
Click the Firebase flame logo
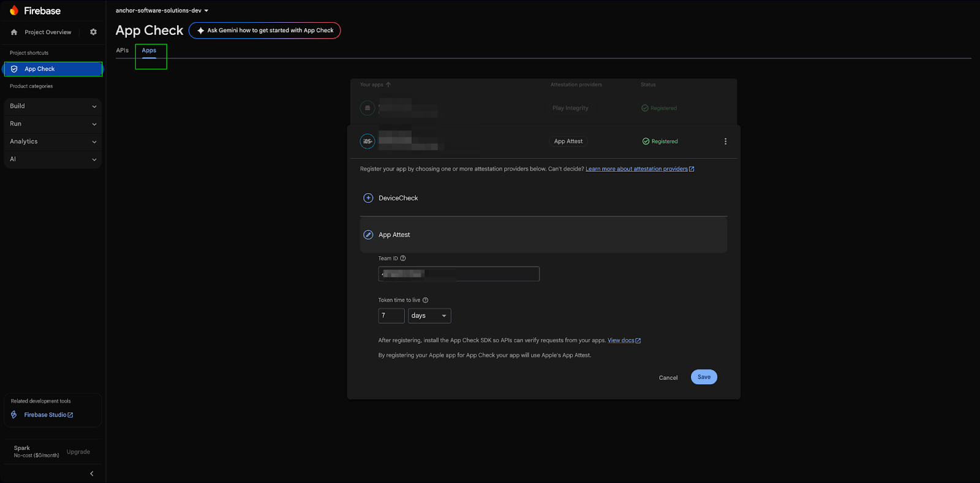tap(14, 10)
